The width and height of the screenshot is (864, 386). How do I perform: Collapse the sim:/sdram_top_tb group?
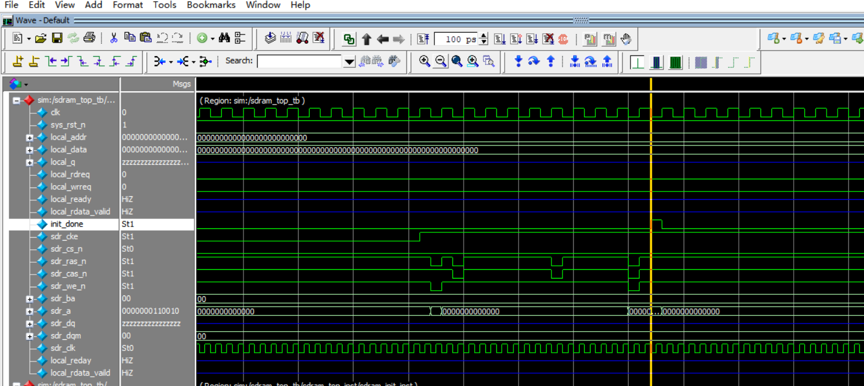[17, 101]
